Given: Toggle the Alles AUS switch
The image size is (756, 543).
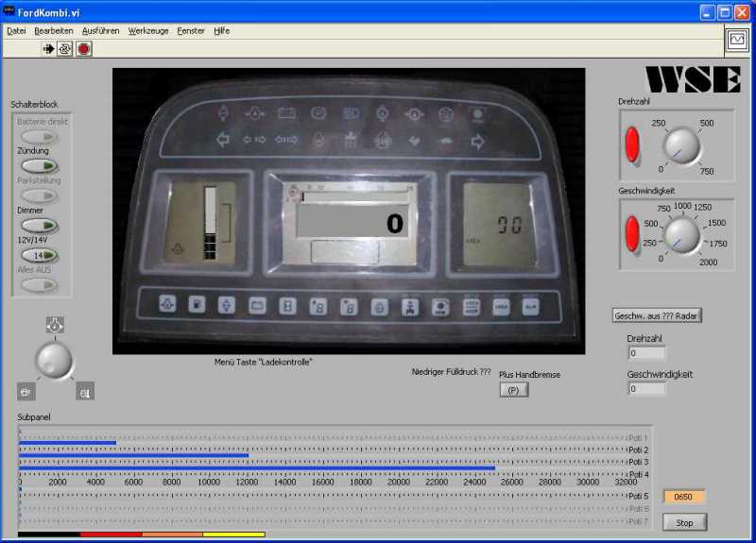Looking at the screenshot, I should (x=40, y=285).
